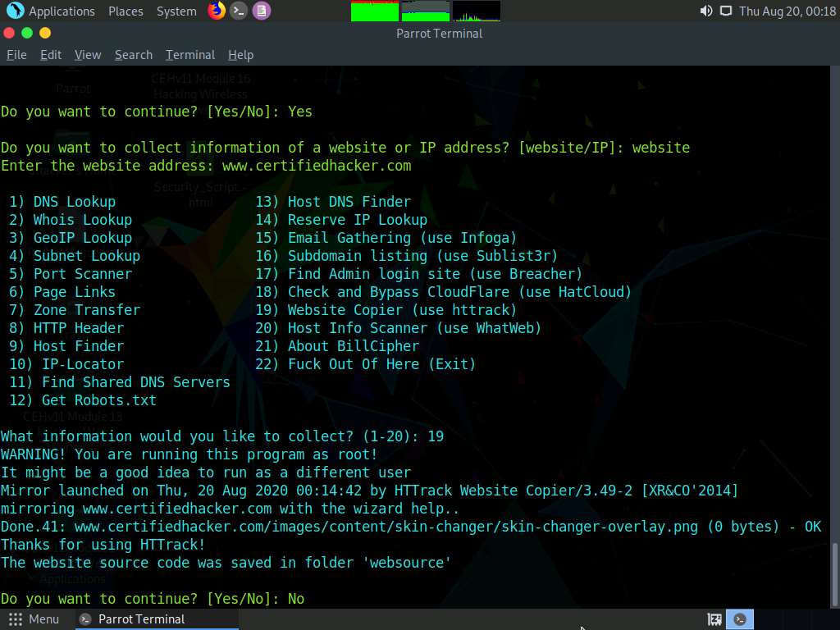Click the 'Mirror launched on Thu' line
Screen dimensions: 840x630
[369, 491]
